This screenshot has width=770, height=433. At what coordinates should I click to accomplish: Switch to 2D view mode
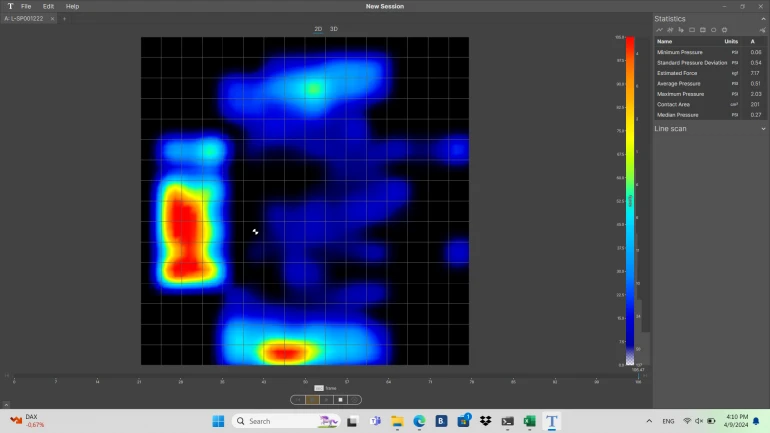coord(318,29)
